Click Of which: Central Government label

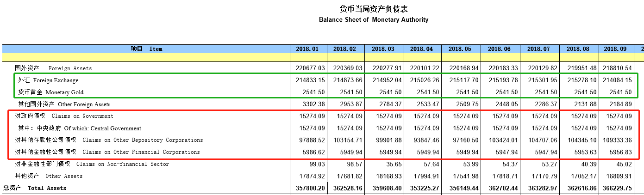(80, 128)
